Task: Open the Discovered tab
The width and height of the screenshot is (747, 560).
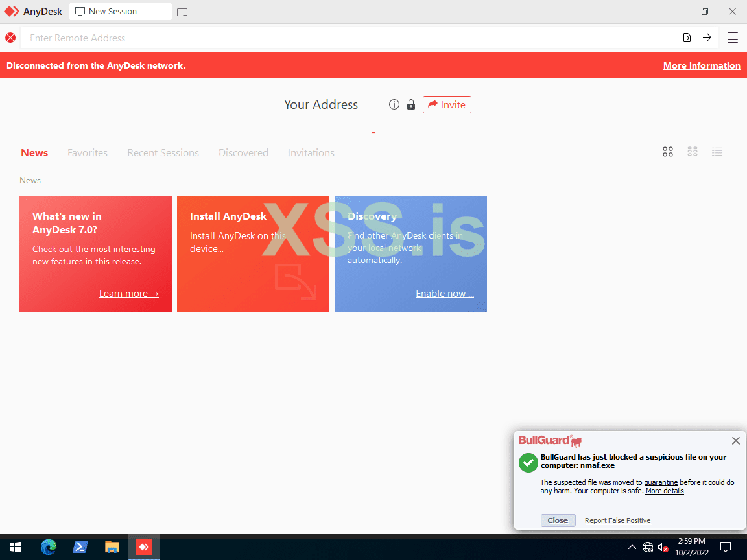Action: (243, 153)
